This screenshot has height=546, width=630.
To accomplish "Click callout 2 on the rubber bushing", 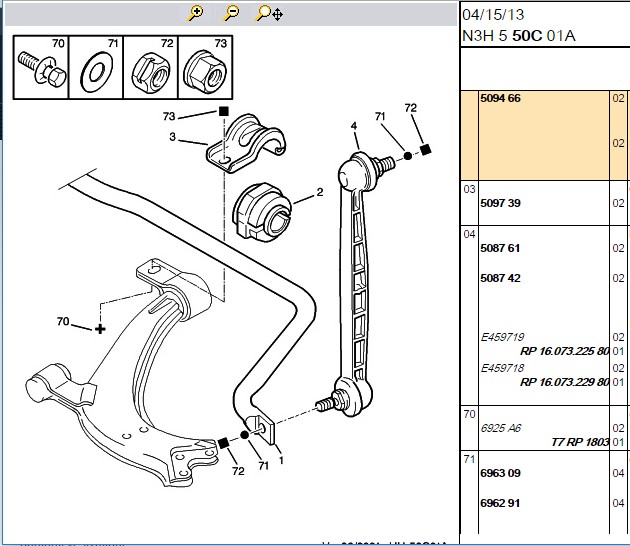I will pos(320,192).
